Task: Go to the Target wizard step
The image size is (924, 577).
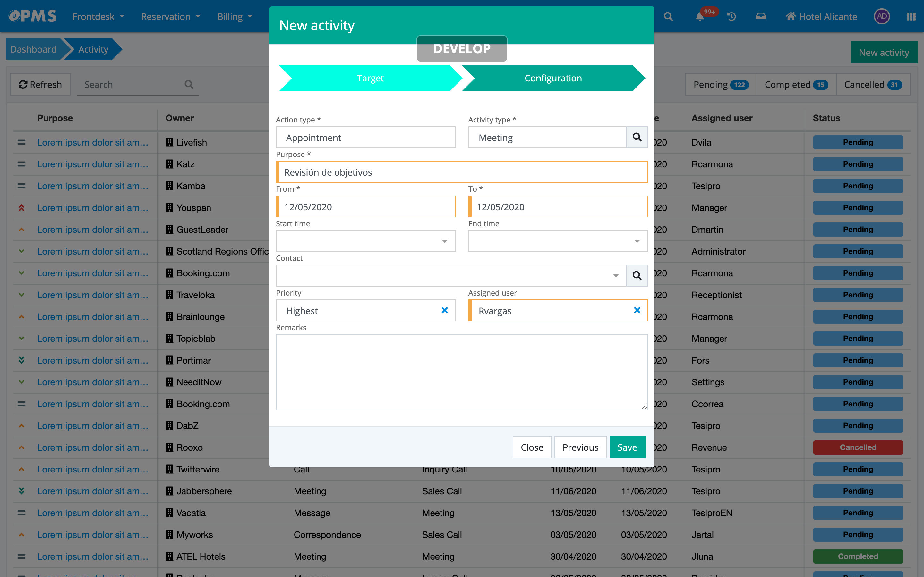Action: (x=370, y=78)
